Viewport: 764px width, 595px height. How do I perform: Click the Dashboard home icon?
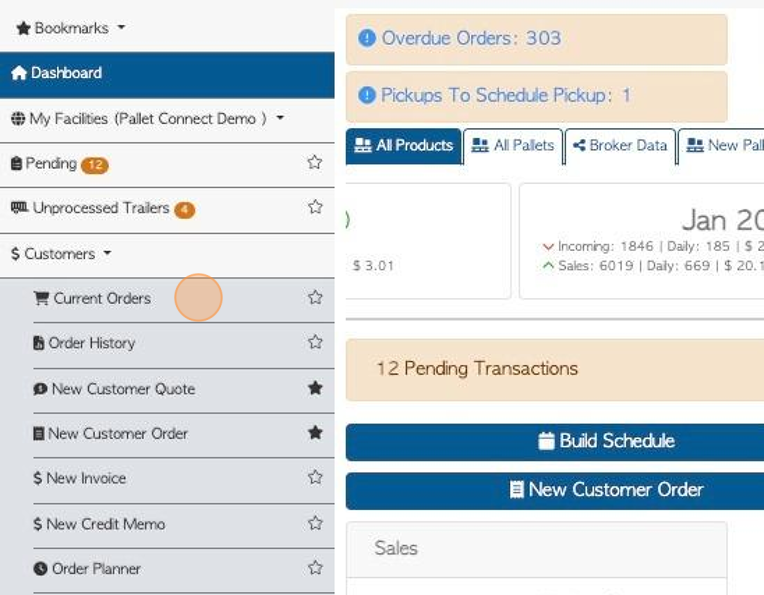[x=19, y=73]
